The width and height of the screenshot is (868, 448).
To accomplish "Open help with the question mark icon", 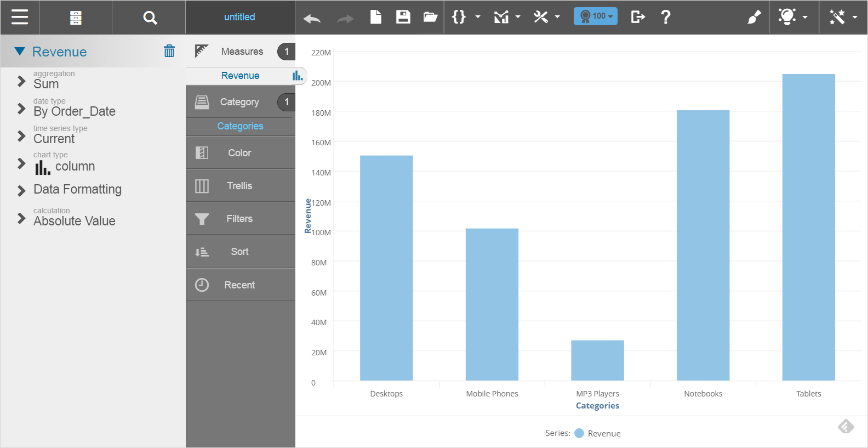I will (x=666, y=17).
